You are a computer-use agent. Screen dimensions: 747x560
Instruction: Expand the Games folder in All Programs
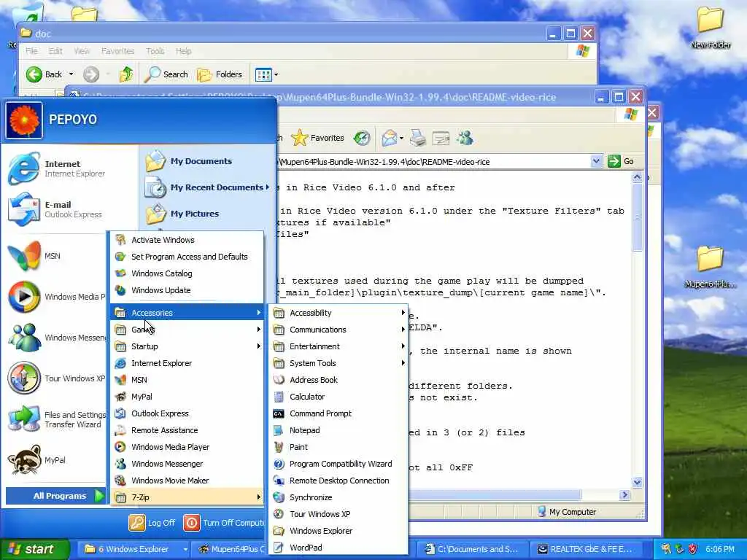click(187, 330)
